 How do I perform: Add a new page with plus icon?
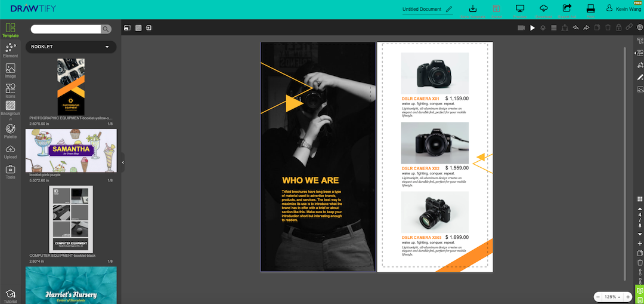[x=639, y=244]
